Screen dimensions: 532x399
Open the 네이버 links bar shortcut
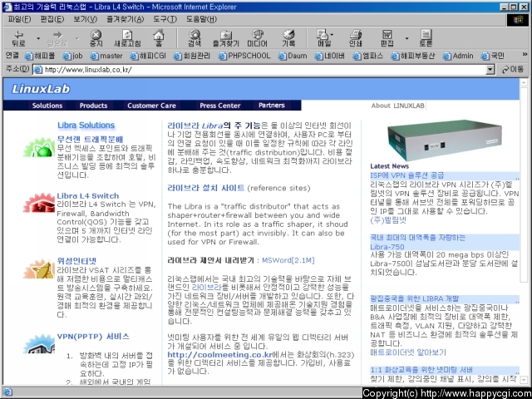329,56
